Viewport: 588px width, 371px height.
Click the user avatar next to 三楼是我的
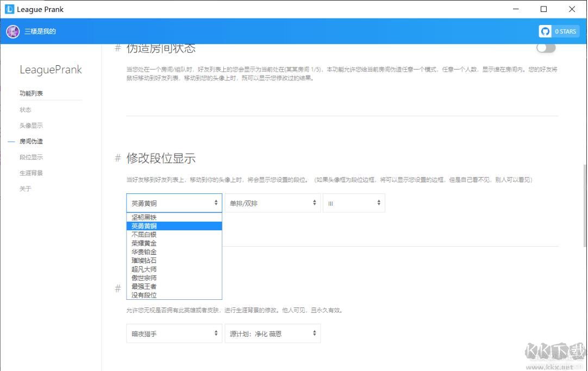pyautogui.click(x=12, y=31)
